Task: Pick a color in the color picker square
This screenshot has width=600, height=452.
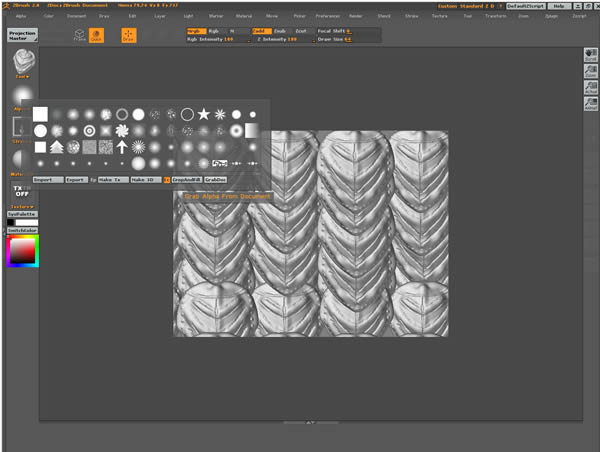Action: click(x=22, y=251)
